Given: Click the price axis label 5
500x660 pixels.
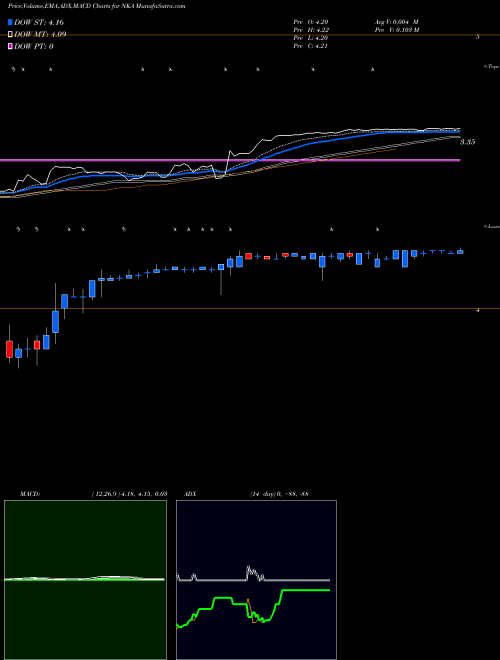Looking at the screenshot, I should (478, 37).
